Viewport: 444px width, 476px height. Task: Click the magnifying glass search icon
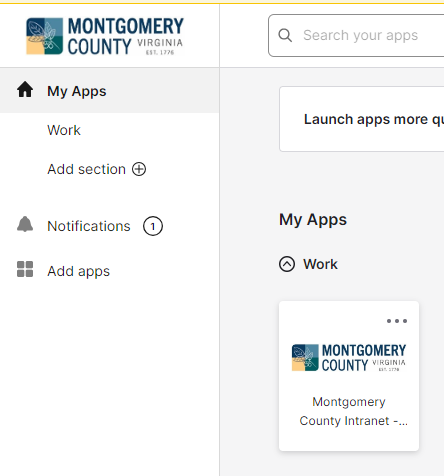click(285, 35)
